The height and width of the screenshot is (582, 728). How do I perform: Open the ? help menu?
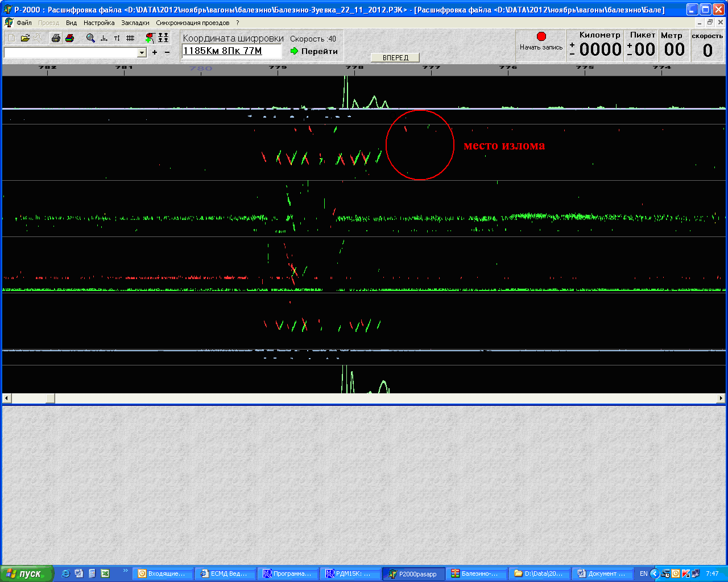[238, 23]
